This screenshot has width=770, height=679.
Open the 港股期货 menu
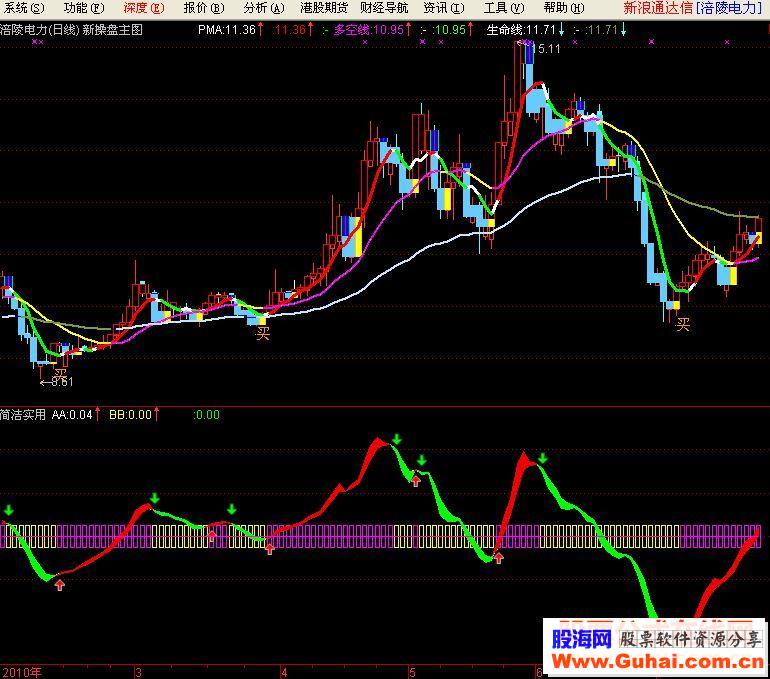(x=324, y=8)
